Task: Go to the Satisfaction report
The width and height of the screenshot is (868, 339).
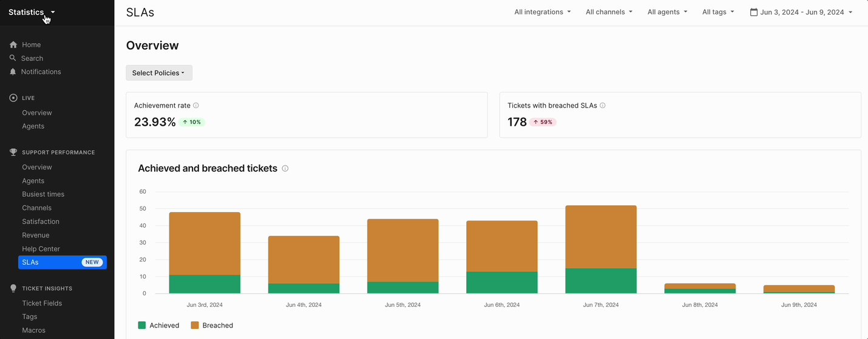Action: click(41, 221)
